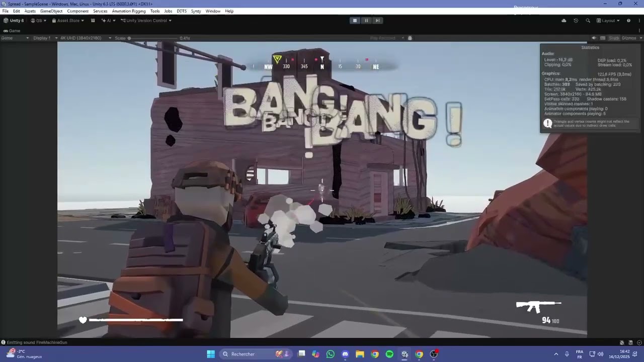This screenshot has width=644, height=362.
Task: Adjust the Scale slider handle
Action: pos(129,38)
